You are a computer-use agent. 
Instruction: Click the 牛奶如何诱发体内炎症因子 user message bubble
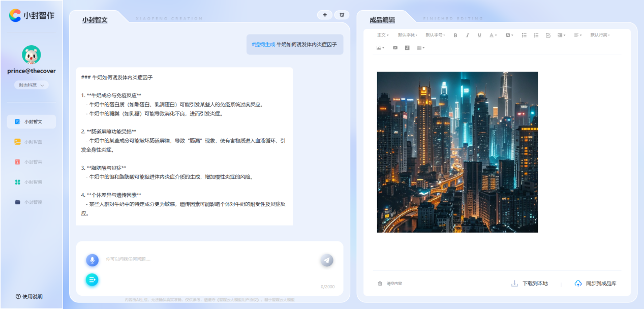[x=295, y=45]
